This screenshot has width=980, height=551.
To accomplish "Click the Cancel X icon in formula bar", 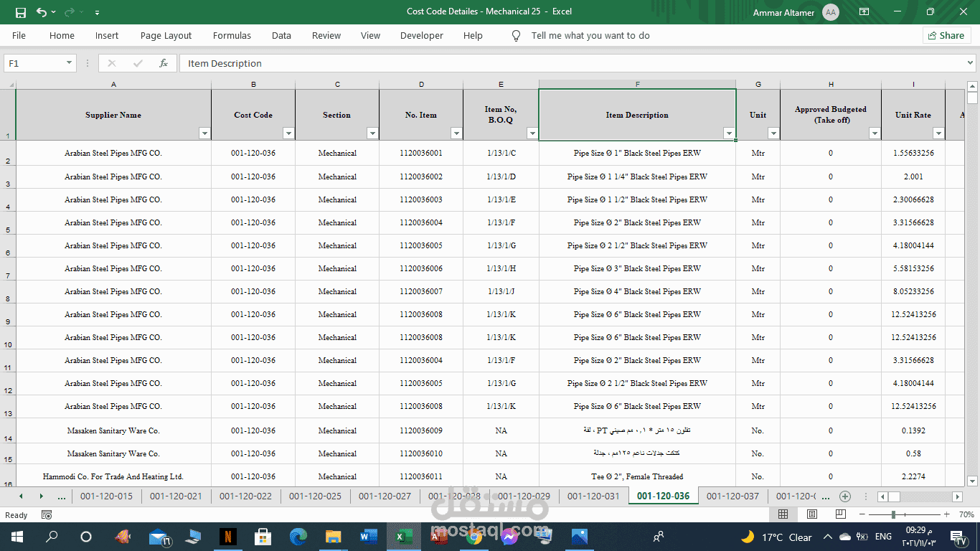I will pyautogui.click(x=111, y=63).
